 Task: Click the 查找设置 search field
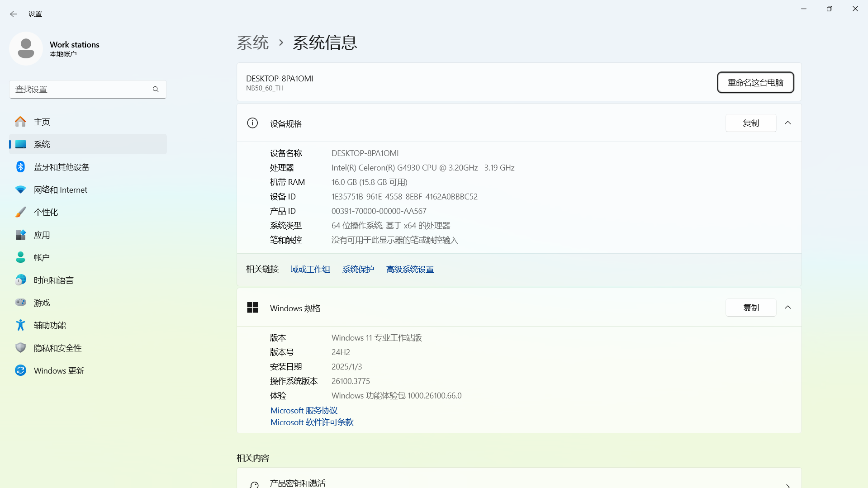(x=88, y=90)
